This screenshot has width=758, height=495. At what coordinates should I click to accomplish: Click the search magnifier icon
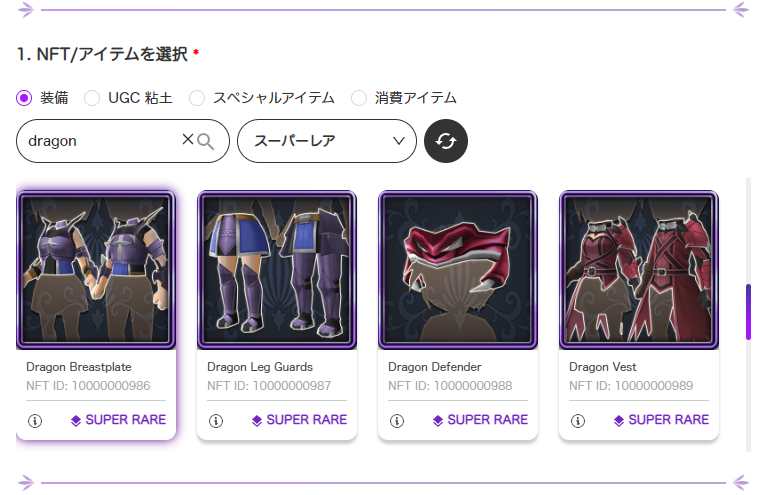pos(206,141)
